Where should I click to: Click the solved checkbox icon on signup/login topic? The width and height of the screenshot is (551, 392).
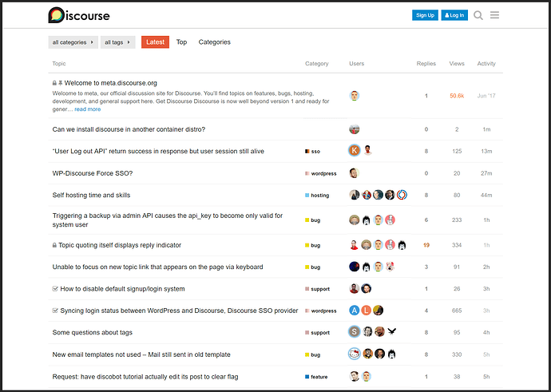coord(55,289)
